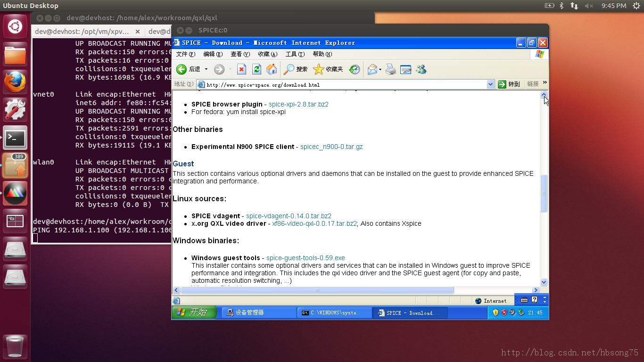This screenshot has width=644, height=362.
Task: Open the IE Search magnifier tool
Action: [289, 69]
